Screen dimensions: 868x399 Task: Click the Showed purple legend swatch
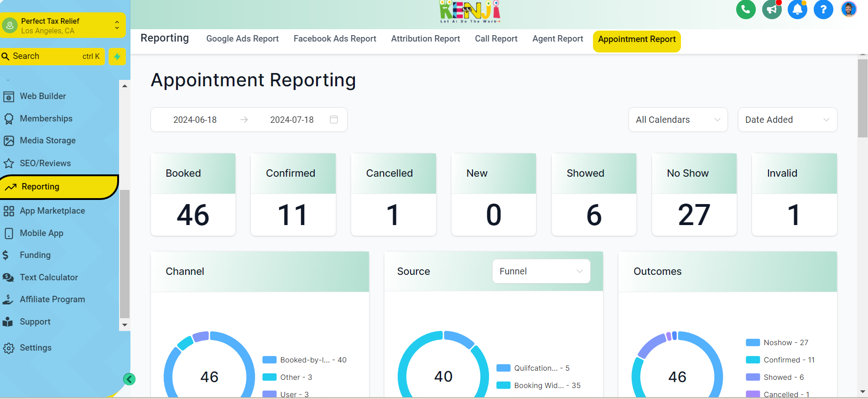[753, 377]
